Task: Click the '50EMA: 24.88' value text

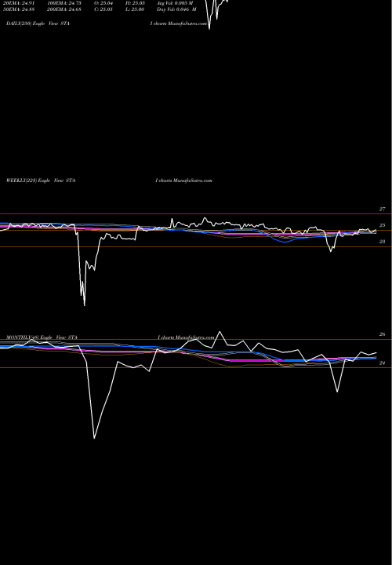Action: click(19, 9)
